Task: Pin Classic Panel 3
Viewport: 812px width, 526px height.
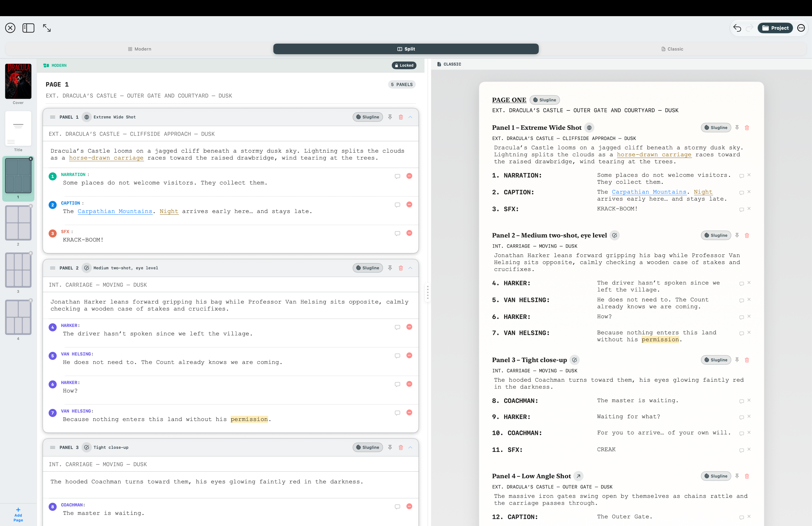Action: [x=737, y=360]
